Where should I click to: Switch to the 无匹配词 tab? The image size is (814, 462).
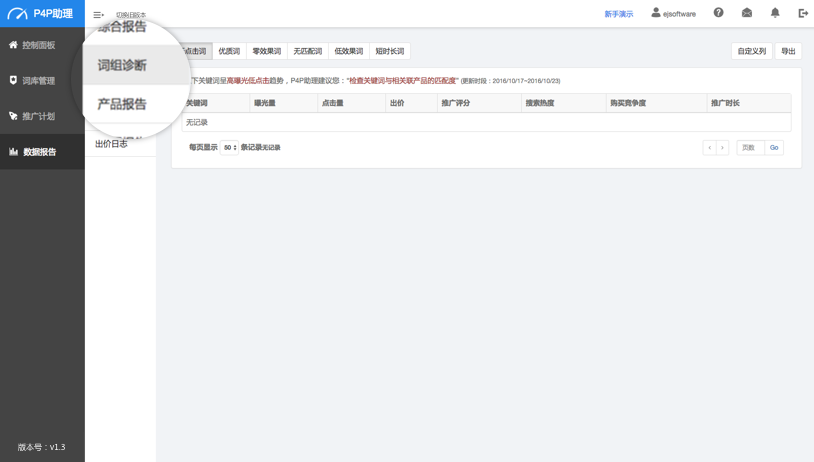[308, 51]
